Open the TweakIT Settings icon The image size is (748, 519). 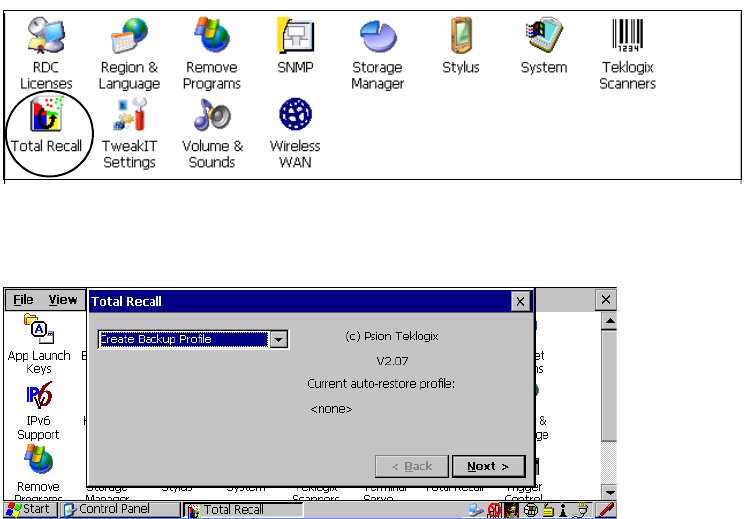[x=129, y=114]
